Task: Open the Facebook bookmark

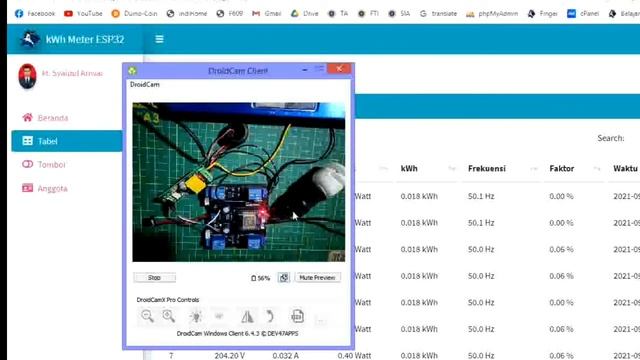Action: tap(35, 13)
